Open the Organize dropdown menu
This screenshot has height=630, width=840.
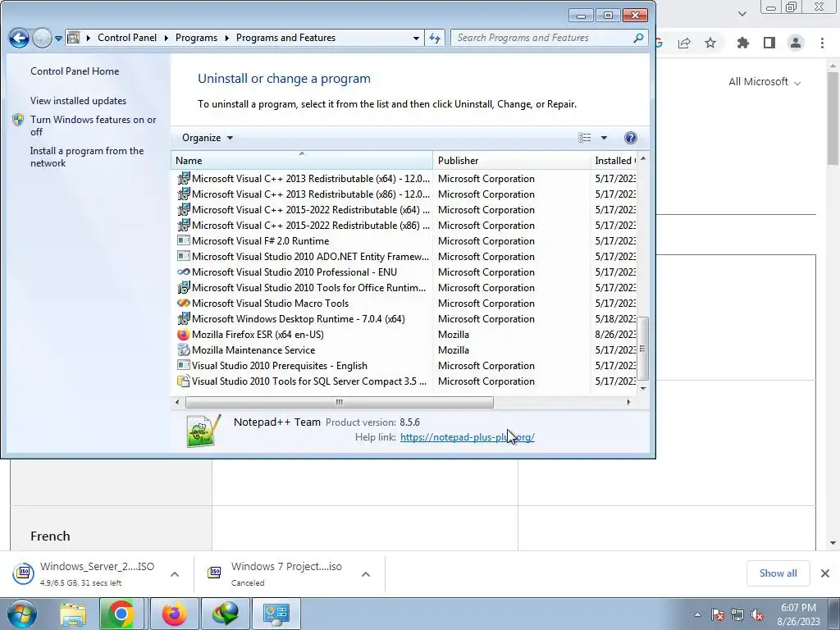[x=208, y=138]
